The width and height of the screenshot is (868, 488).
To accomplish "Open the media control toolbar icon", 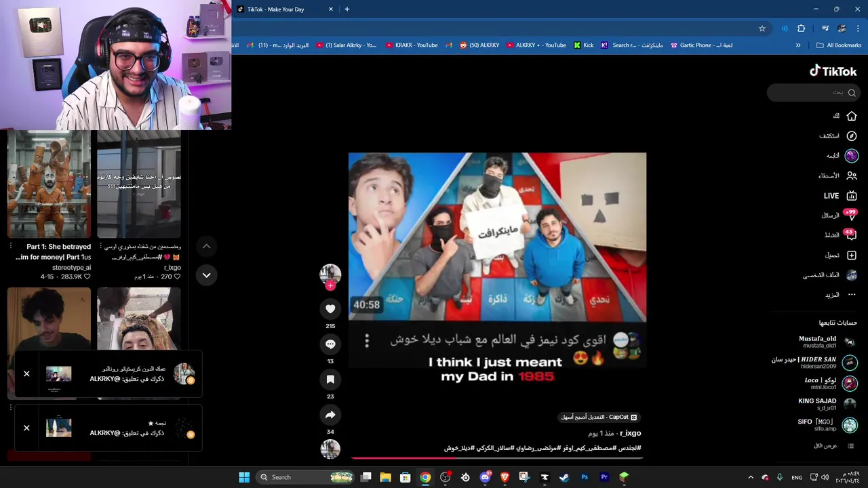I will click(825, 28).
